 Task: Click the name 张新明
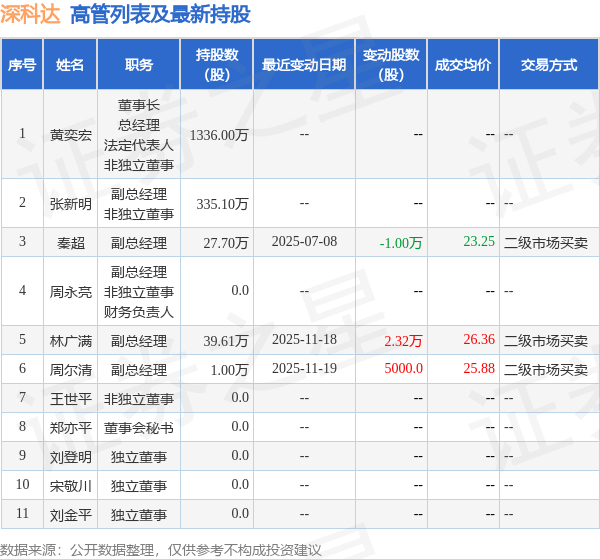pyautogui.click(x=71, y=204)
